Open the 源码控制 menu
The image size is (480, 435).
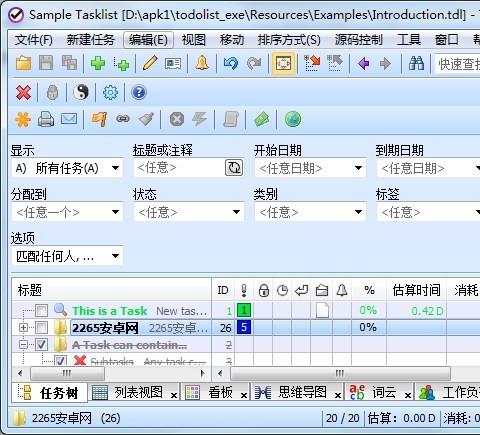359,40
